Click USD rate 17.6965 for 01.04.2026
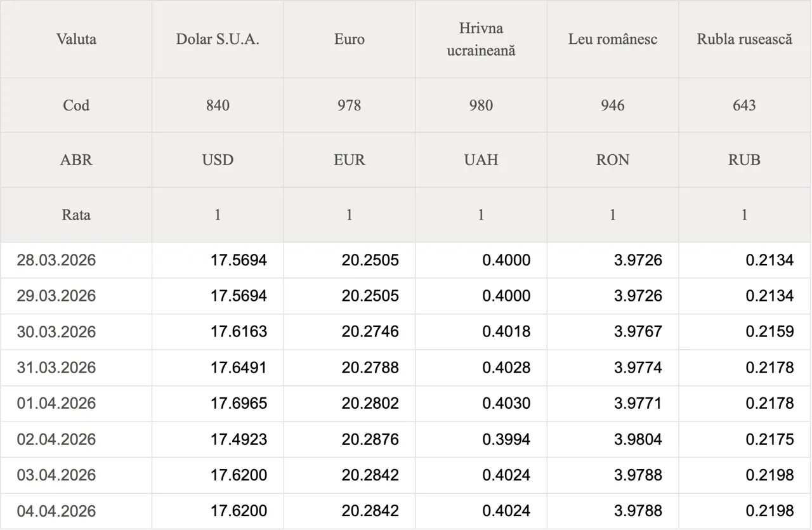The width and height of the screenshot is (812, 530). pos(239,404)
